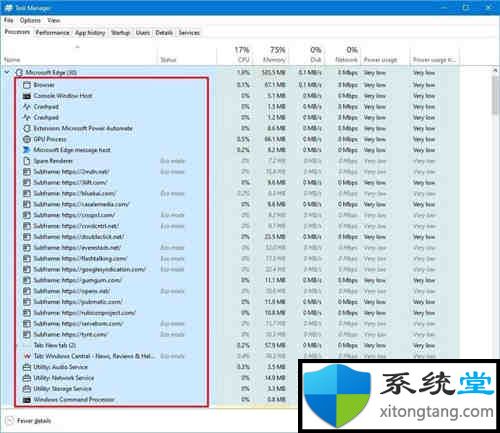Select the Browser process icon
This screenshot has width=500, height=433.
point(27,85)
